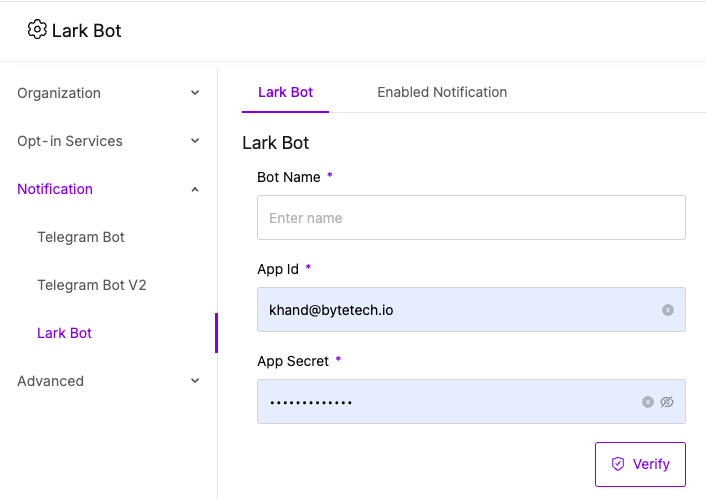Collapse the Notification section chevron
Image resolution: width=706 pixels, height=499 pixels.
point(195,189)
